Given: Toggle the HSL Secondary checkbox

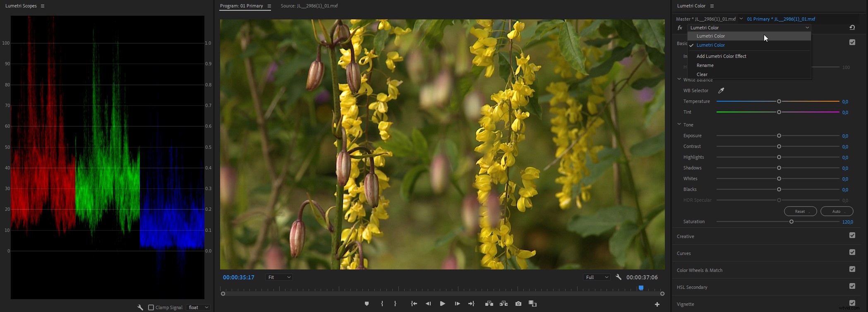Looking at the screenshot, I should (x=852, y=286).
